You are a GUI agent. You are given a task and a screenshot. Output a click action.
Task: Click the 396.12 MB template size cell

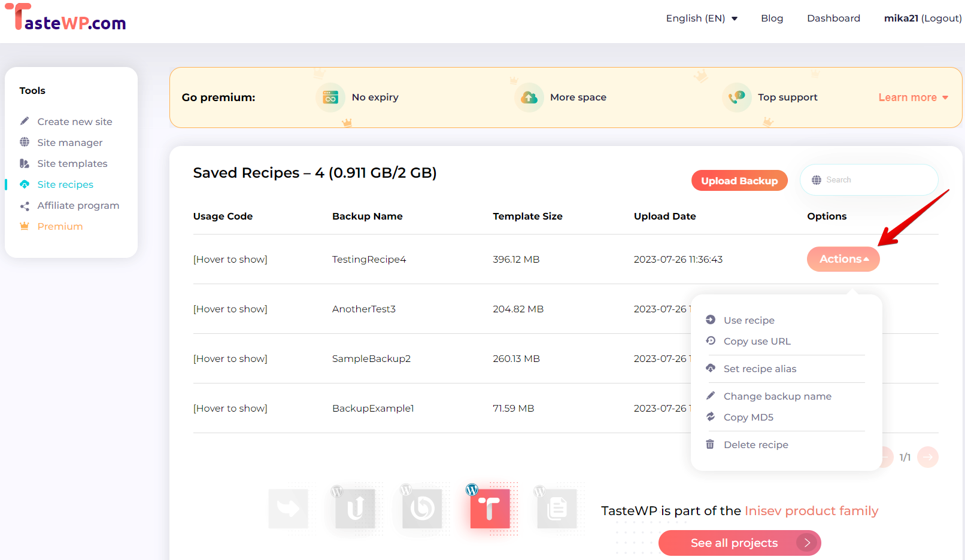tap(516, 259)
